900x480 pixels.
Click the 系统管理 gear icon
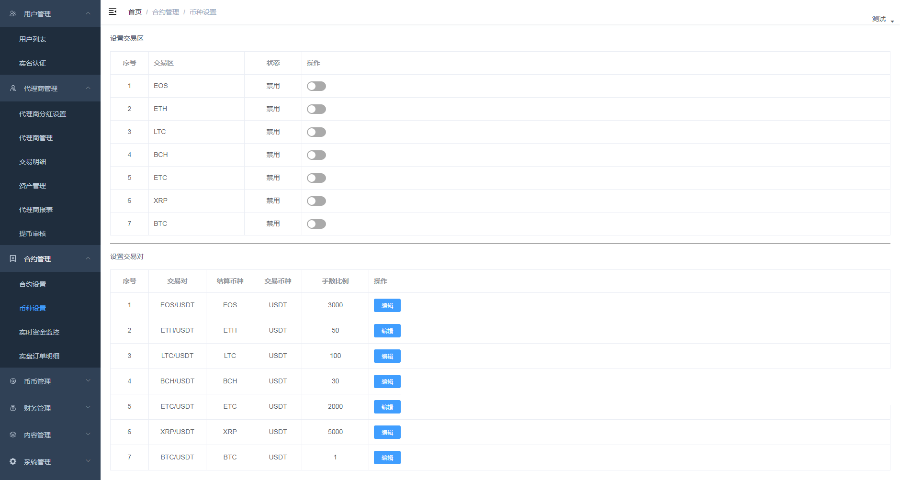(13, 462)
